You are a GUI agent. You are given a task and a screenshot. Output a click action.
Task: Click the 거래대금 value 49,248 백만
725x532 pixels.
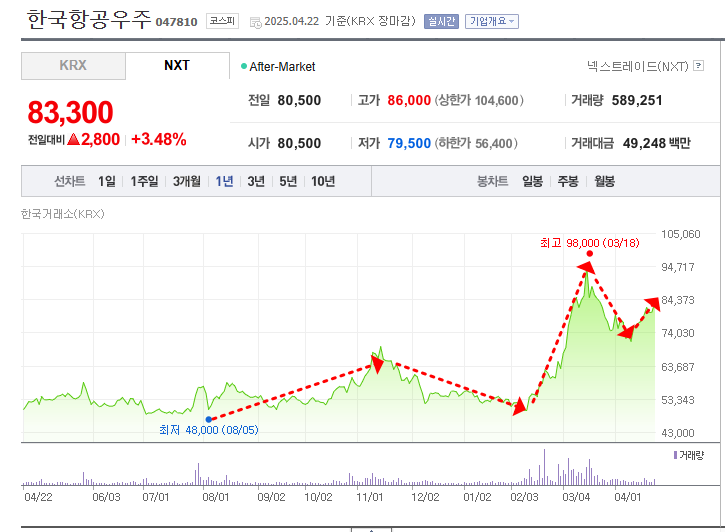coord(657,143)
